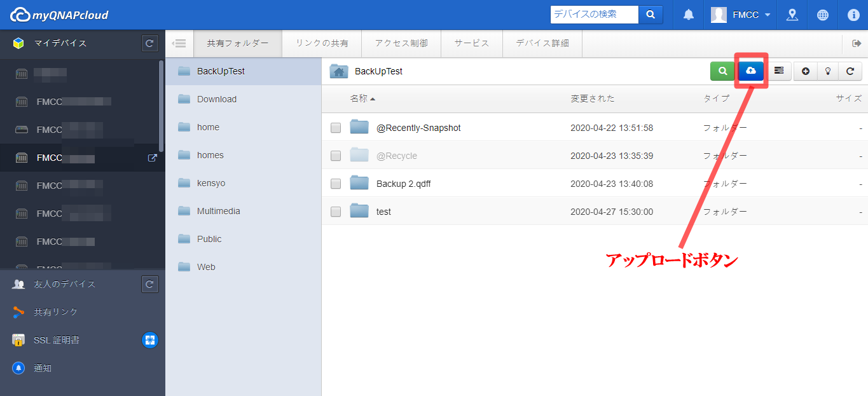
Task: Go to home folder icon in breadcrumb
Action: click(x=338, y=71)
